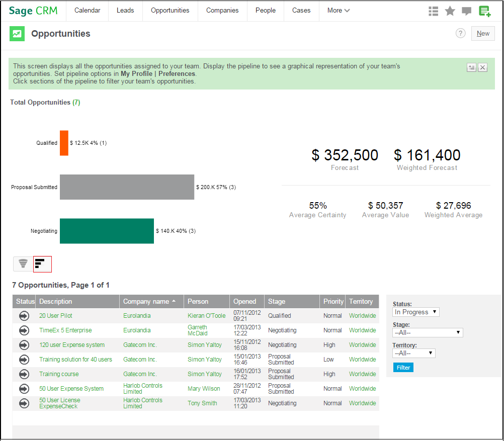Open 120 user Expense system link
Screen dimensions: 504x441
pos(72,345)
